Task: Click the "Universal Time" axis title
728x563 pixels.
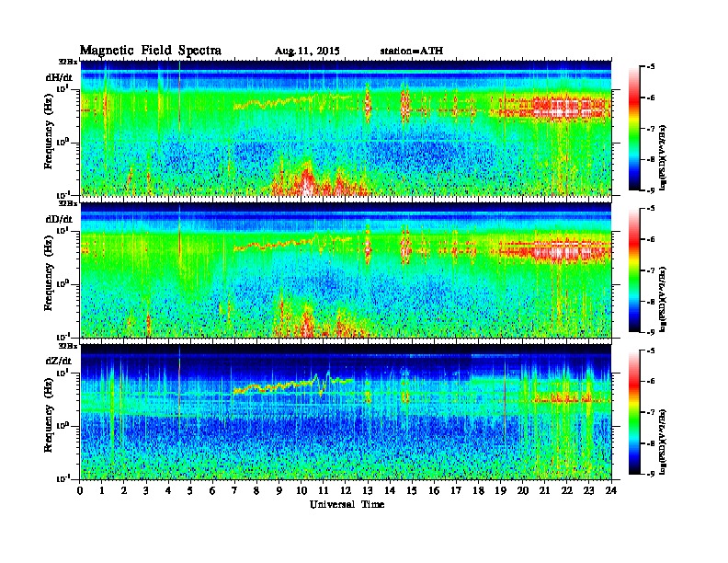Action: pyautogui.click(x=347, y=504)
